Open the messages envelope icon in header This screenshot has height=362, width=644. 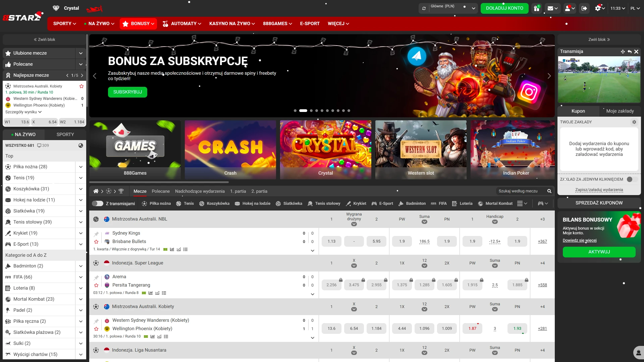click(551, 8)
